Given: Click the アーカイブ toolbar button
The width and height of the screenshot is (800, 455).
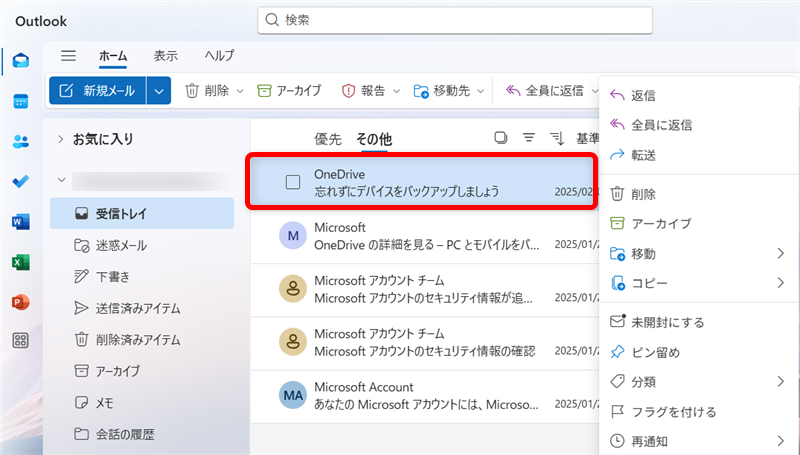Looking at the screenshot, I should (x=289, y=91).
